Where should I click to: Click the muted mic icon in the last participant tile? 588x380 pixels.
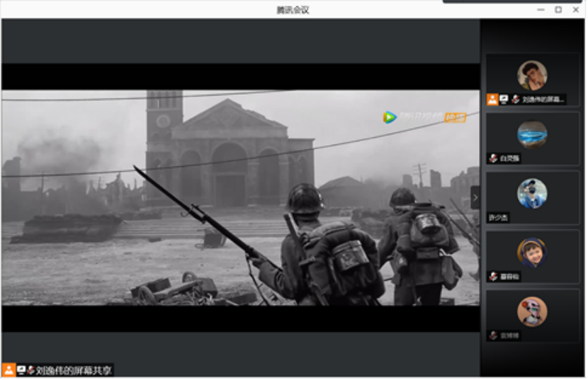tap(493, 335)
